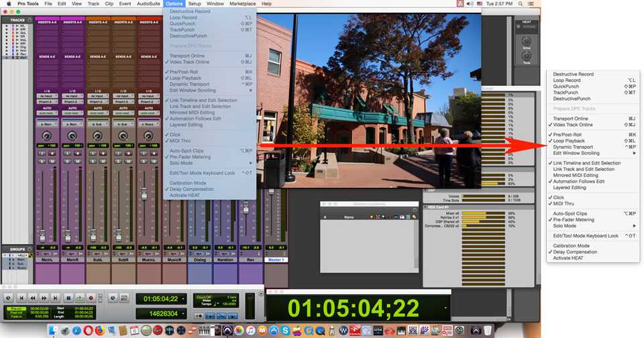Click the pan knob on MainL channel

pyautogui.click(x=46, y=136)
